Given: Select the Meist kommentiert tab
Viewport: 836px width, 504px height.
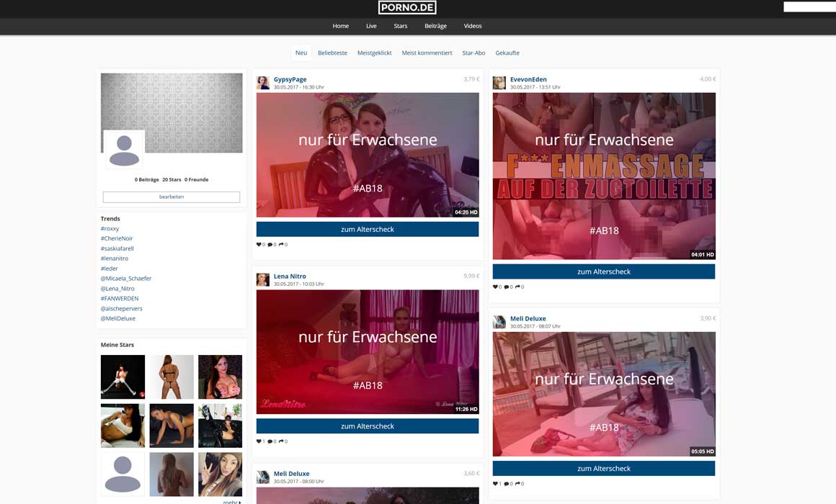Looking at the screenshot, I should click(427, 53).
